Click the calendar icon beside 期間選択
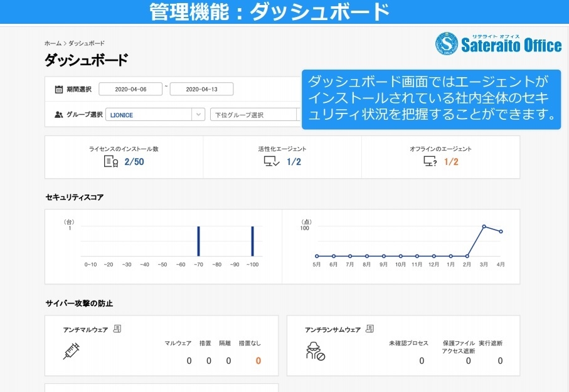The width and height of the screenshot is (569, 392). click(60, 88)
